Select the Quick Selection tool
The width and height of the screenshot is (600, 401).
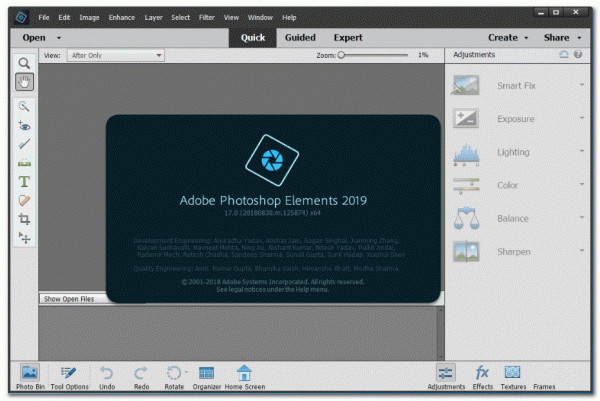pyautogui.click(x=24, y=106)
